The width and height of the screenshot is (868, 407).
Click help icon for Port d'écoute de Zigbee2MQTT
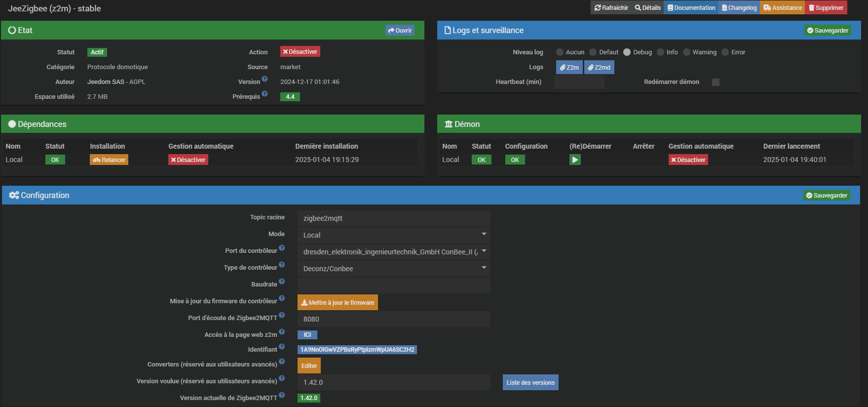[282, 315]
